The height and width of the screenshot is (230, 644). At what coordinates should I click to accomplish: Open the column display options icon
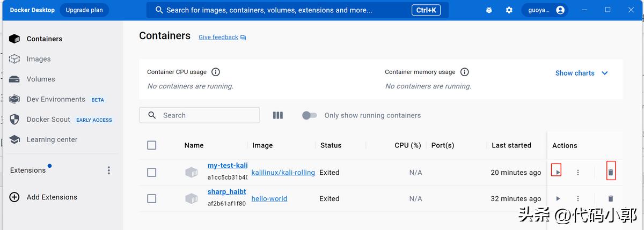277,115
